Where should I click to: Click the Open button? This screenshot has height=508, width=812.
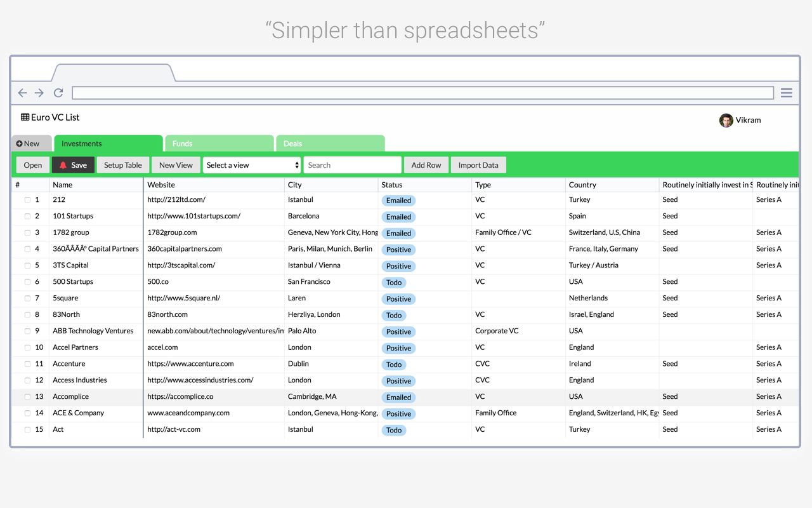[33, 165]
